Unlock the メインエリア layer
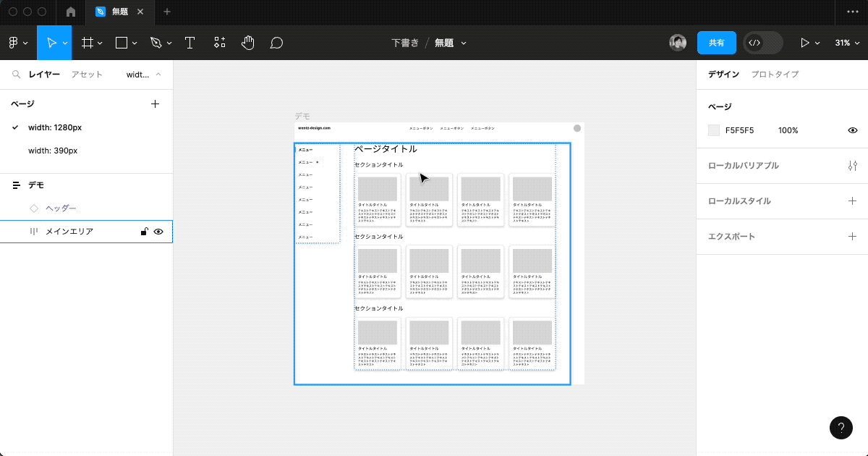This screenshot has width=868, height=456. (x=144, y=232)
